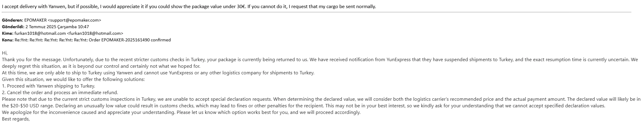Click the horizontal divider below the reply text
This screenshot has width=644, height=128.
click(316, 12)
